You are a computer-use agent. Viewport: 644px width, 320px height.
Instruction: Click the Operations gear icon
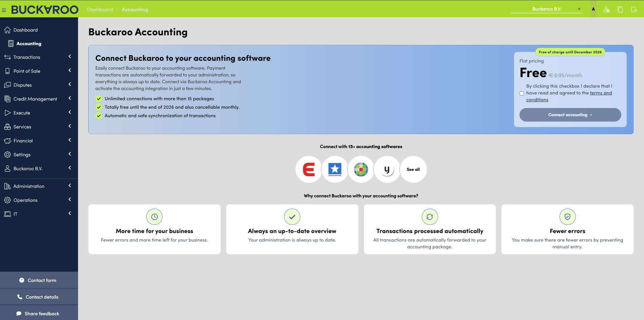(x=7, y=200)
